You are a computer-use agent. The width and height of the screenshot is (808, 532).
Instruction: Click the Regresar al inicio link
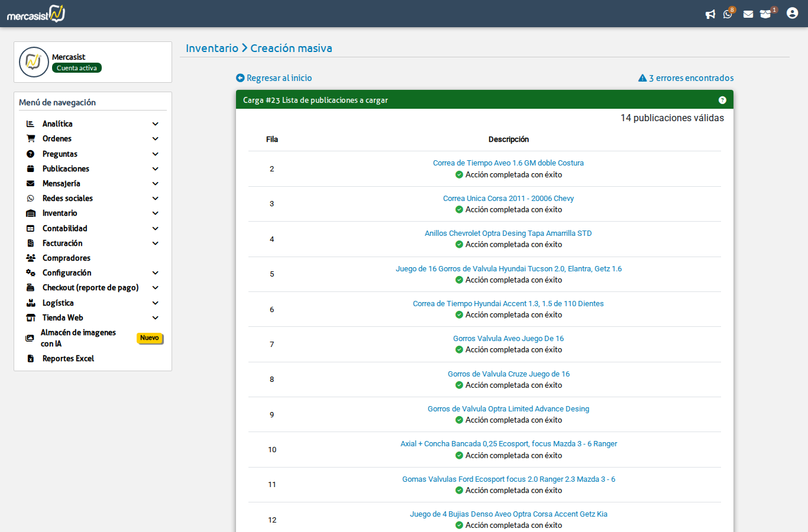(273, 77)
